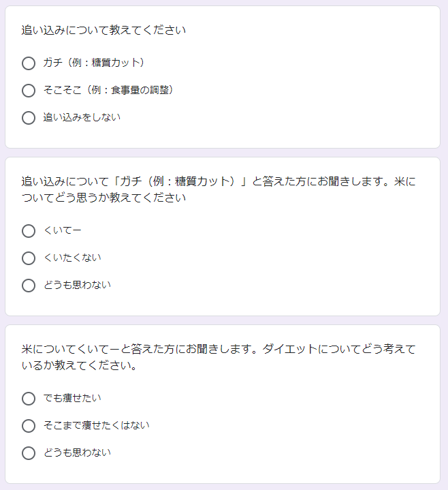
Task: Click the くいたくない option label text
Action: click(72, 258)
